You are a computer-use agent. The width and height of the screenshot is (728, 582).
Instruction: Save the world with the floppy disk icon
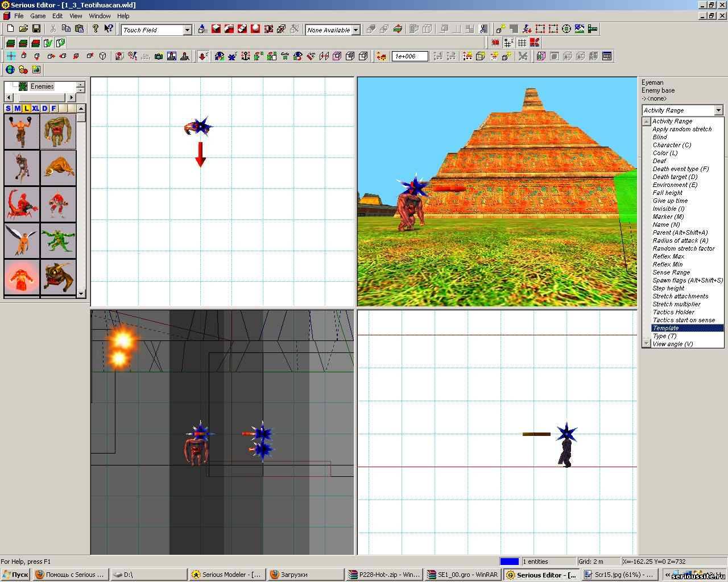click(x=36, y=29)
